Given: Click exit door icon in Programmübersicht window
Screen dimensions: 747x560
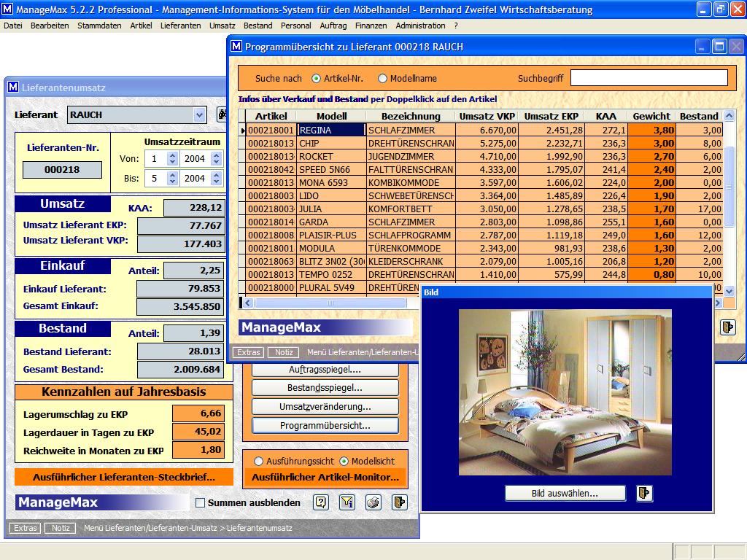Looking at the screenshot, I should (x=727, y=327).
